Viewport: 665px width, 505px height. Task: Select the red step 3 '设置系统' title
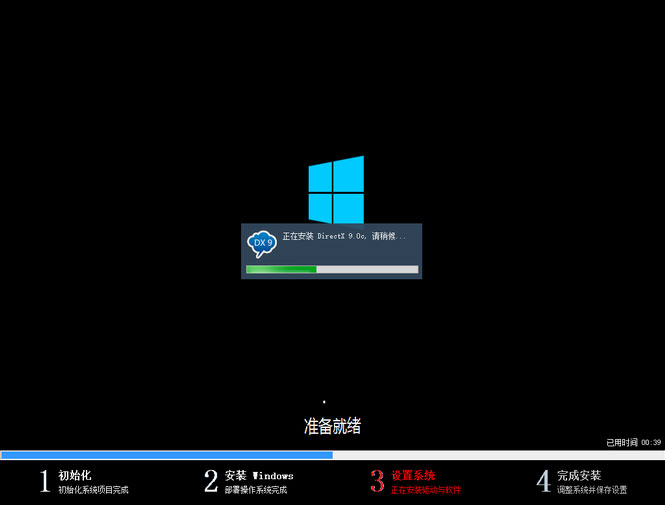coord(413,475)
